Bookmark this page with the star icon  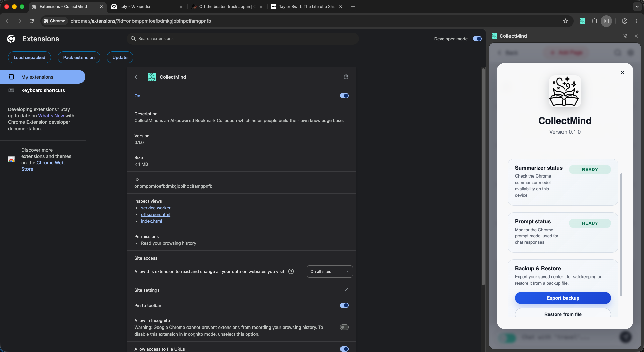coord(566,21)
